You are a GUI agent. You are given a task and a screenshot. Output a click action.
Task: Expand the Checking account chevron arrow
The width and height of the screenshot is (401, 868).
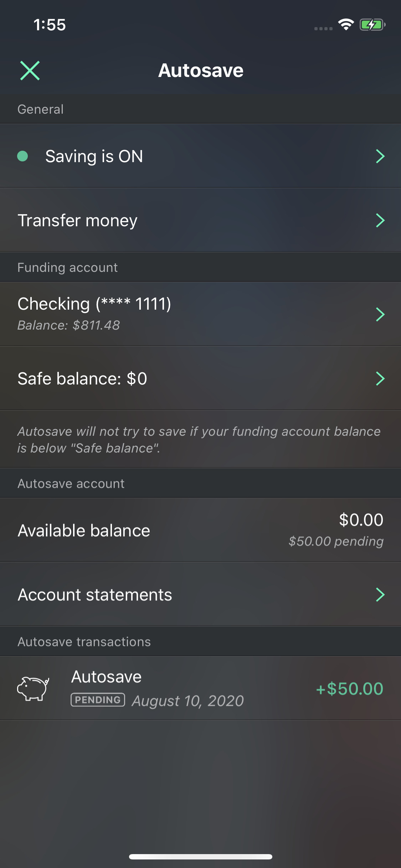pyautogui.click(x=380, y=314)
